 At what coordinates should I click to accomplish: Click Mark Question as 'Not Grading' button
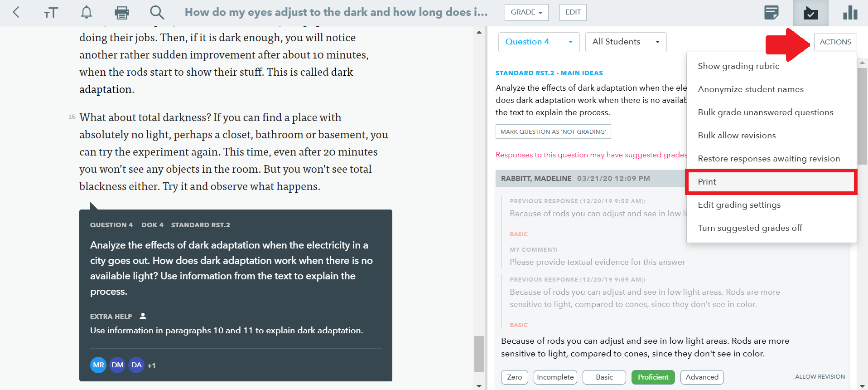point(553,132)
